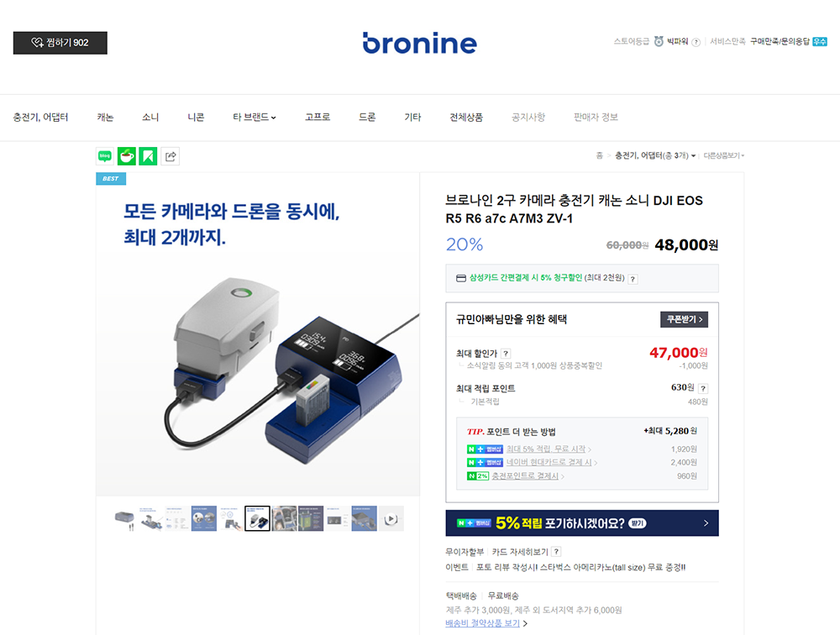
Task: Open the 다른상품보기 dropdown
Action: pyautogui.click(x=724, y=155)
